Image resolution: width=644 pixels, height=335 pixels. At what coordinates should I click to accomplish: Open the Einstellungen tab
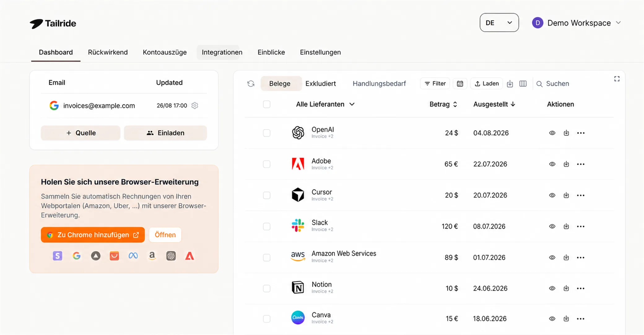320,52
